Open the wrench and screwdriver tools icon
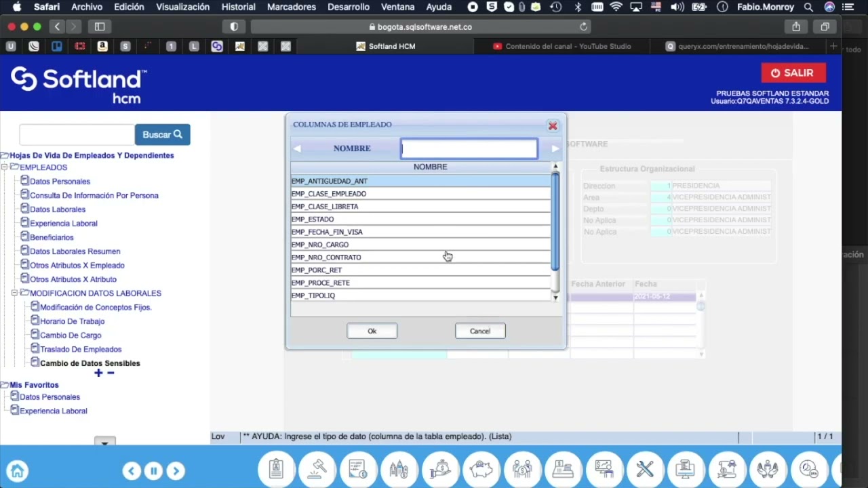This screenshot has height=488, width=868. pyautogui.click(x=644, y=469)
